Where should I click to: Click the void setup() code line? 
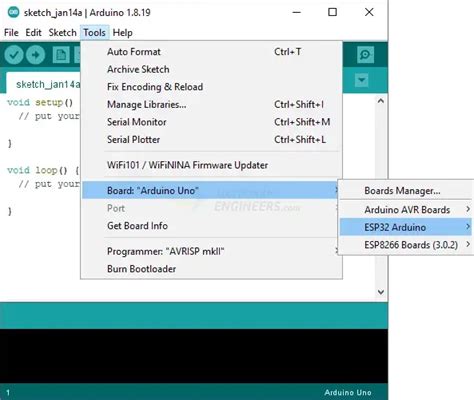(40, 102)
